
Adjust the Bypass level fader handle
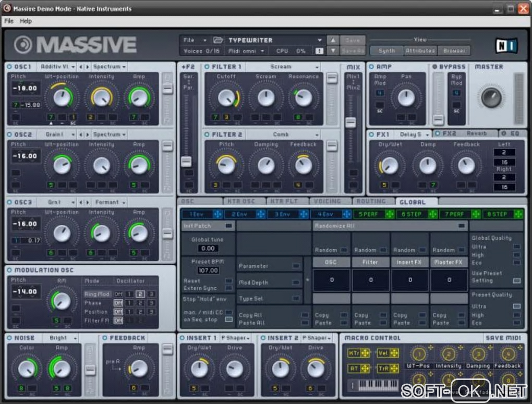click(x=438, y=119)
